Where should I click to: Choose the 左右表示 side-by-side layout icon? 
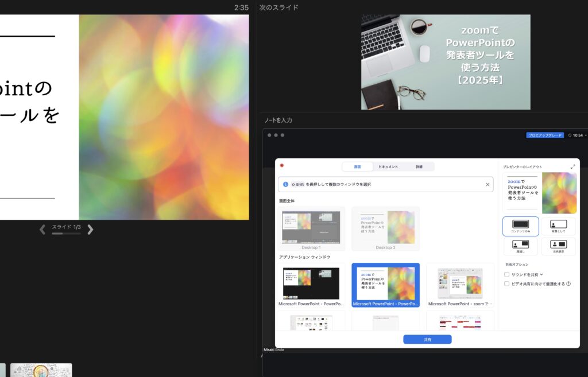[x=558, y=246]
